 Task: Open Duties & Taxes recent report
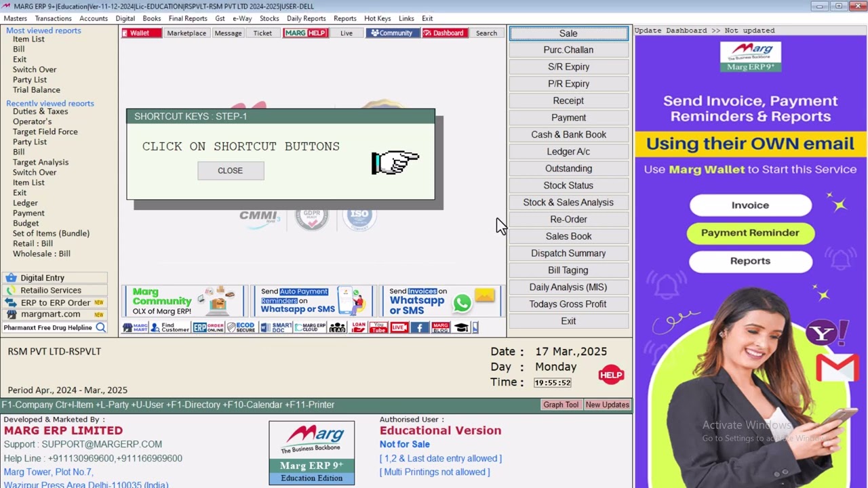40,112
